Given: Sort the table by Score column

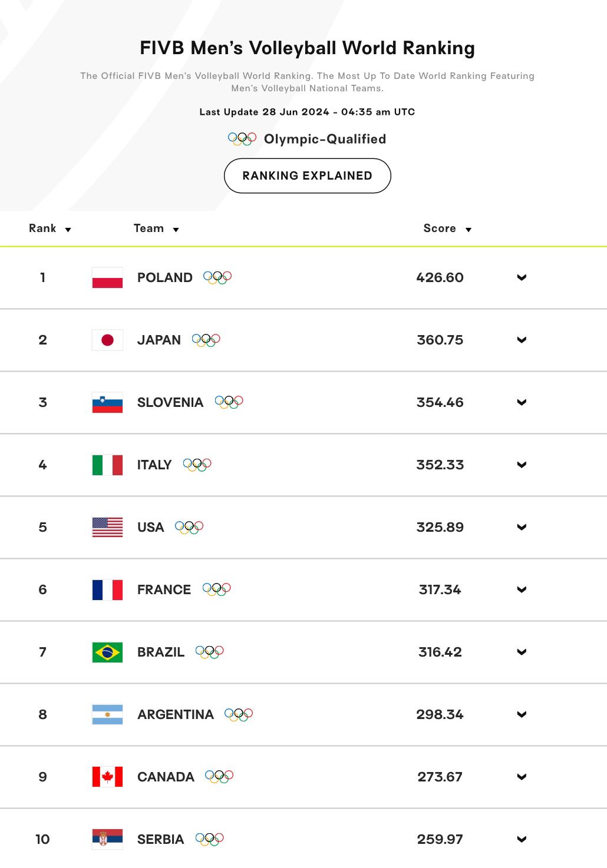Looking at the screenshot, I should pos(447,228).
